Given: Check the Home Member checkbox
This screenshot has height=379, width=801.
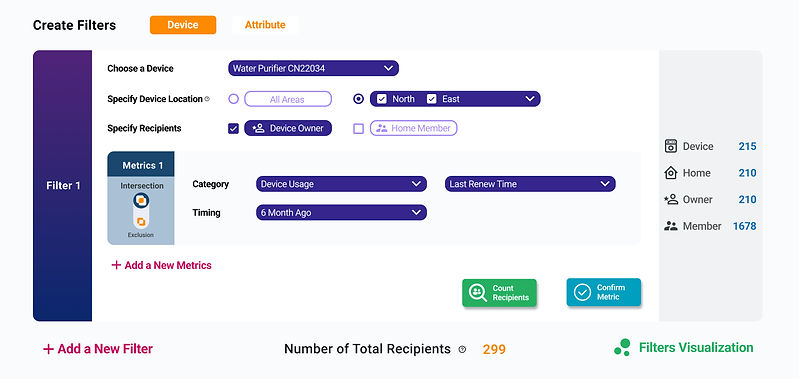Looking at the screenshot, I should 359,129.
